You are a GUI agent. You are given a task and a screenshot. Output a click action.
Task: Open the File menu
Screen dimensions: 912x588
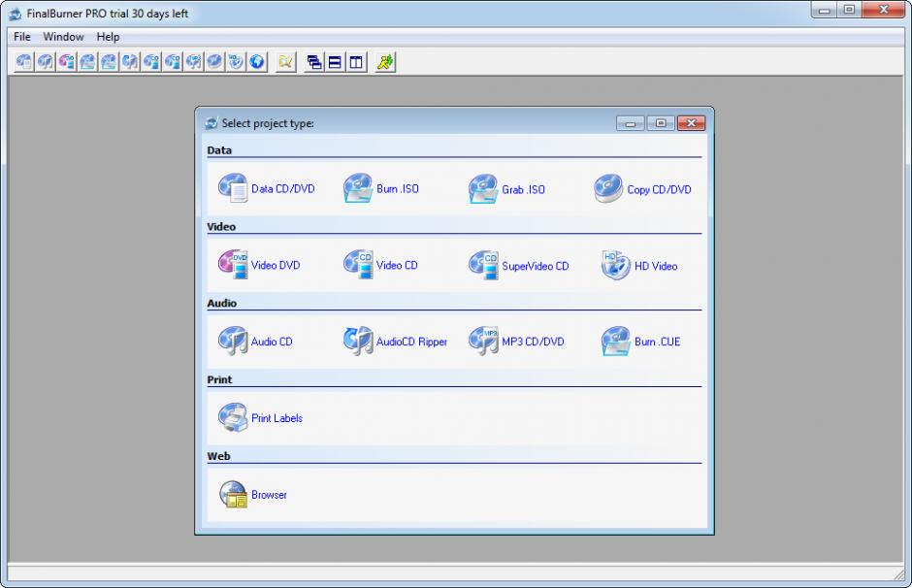click(x=22, y=37)
